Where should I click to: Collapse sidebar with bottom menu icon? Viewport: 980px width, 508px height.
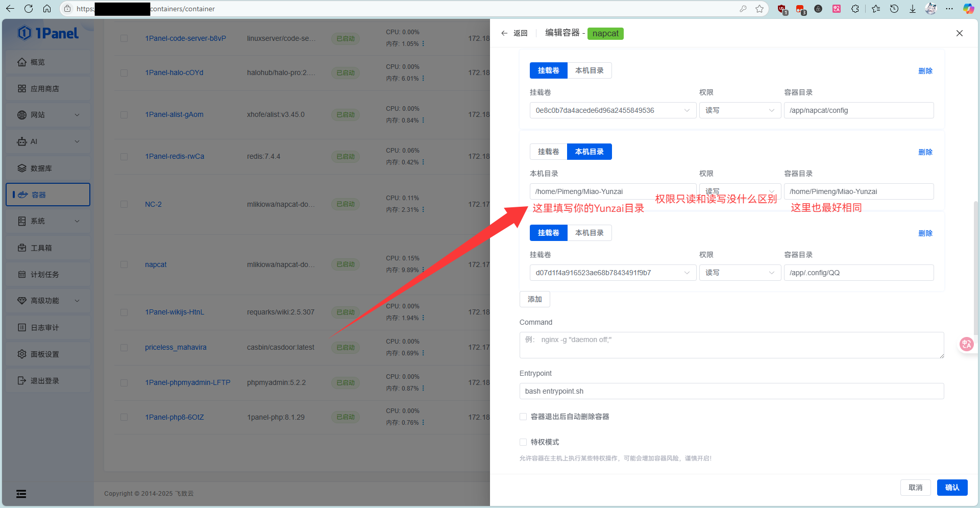coord(21,494)
